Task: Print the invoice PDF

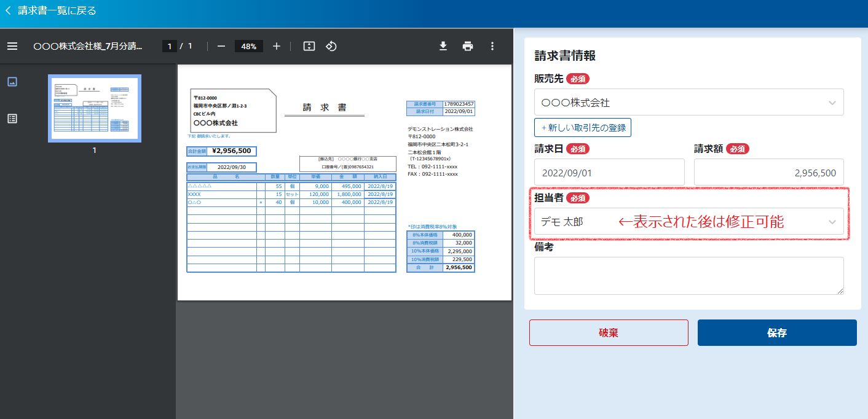Action: point(468,46)
